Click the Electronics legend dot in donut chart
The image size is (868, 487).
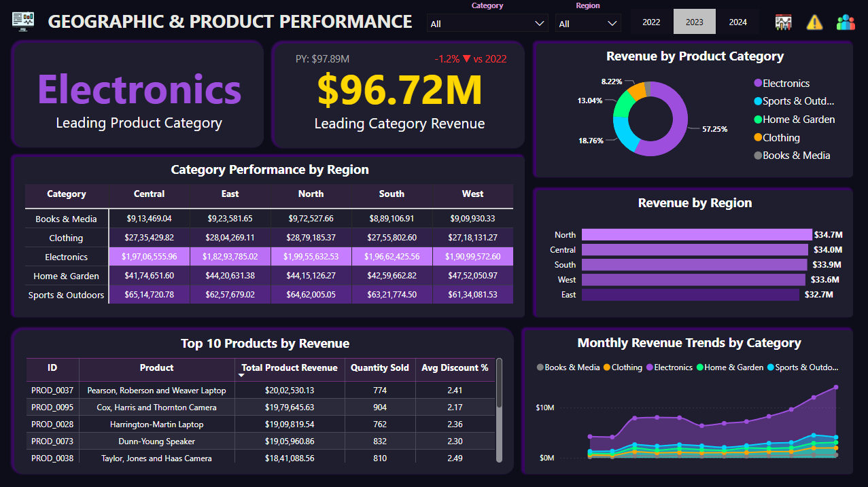tap(758, 84)
